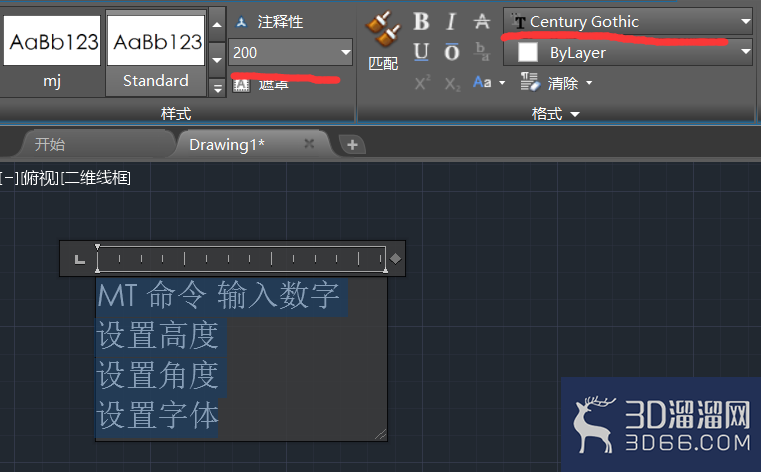This screenshot has width=761, height=472.
Task: Close the Drawing1* tab
Action: [x=309, y=144]
